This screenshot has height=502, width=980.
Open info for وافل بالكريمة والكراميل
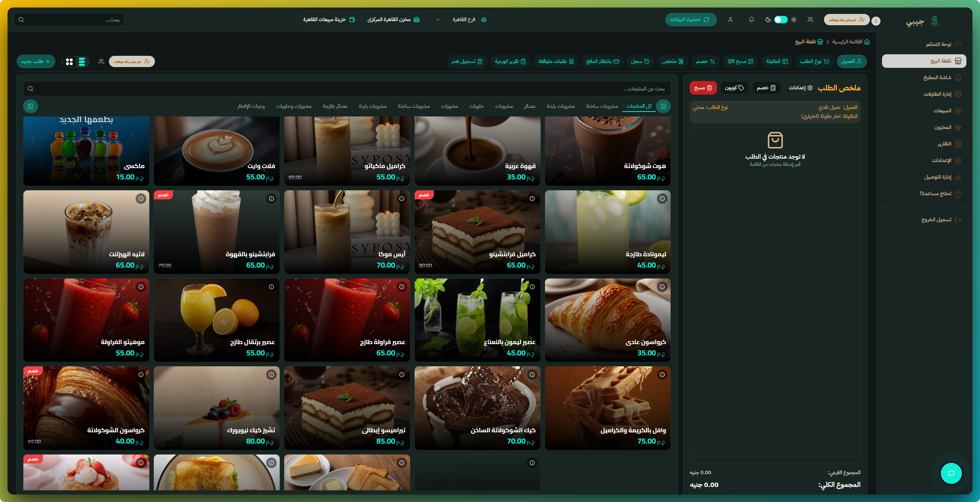662,375
